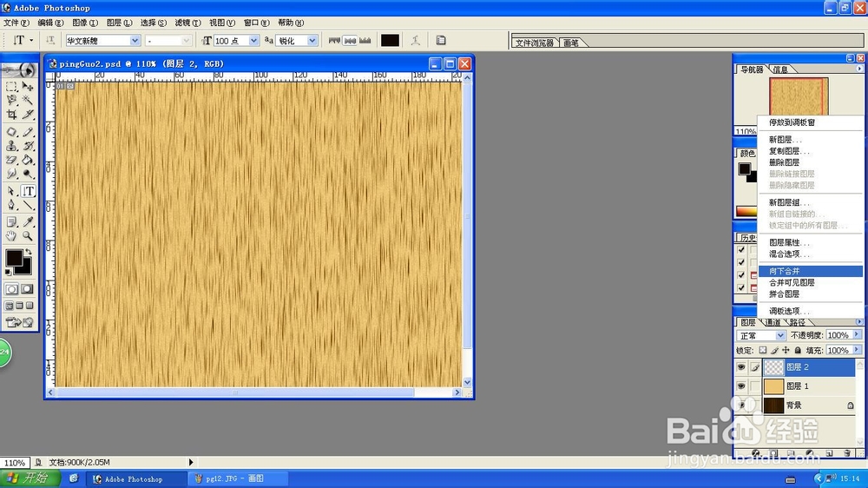Choose 向下合并 from the palette menu
This screenshot has width=868, height=488.
(x=810, y=271)
